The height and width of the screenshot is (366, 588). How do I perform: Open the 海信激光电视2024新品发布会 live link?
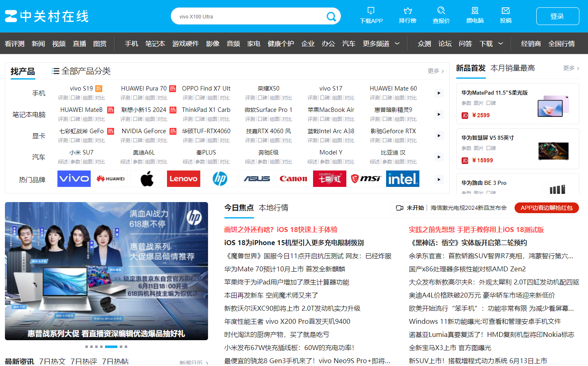coord(469,208)
